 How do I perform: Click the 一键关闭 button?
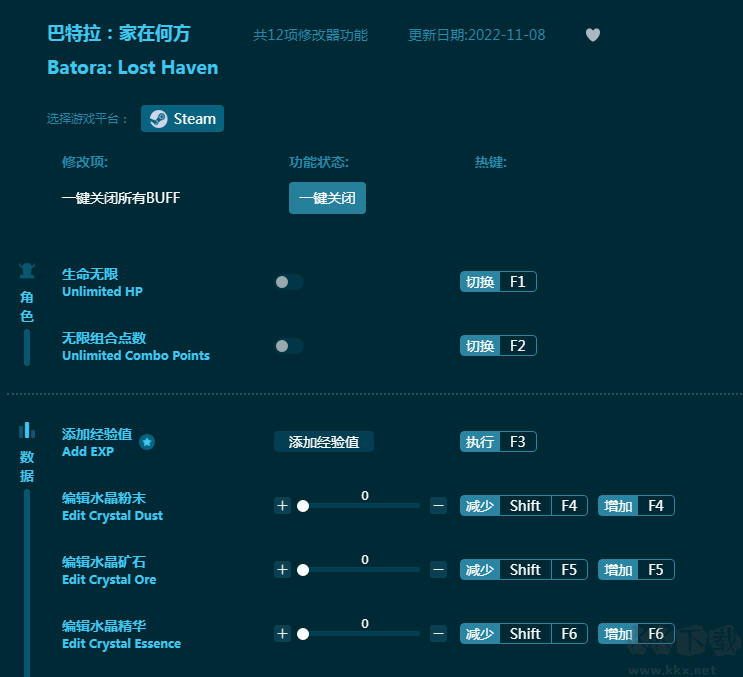coord(327,198)
